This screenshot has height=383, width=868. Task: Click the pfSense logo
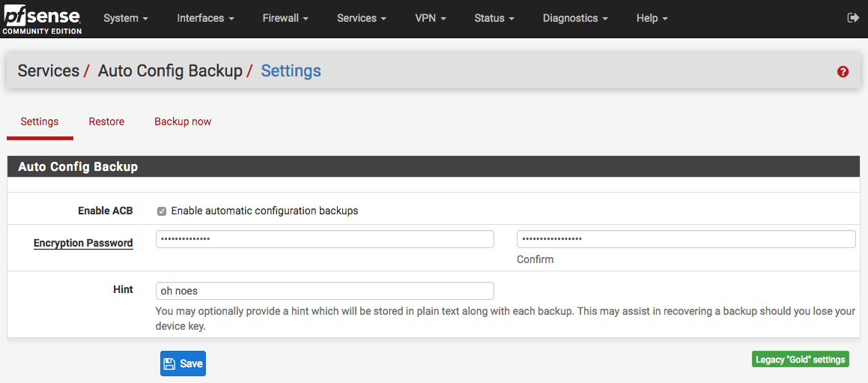(41, 19)
